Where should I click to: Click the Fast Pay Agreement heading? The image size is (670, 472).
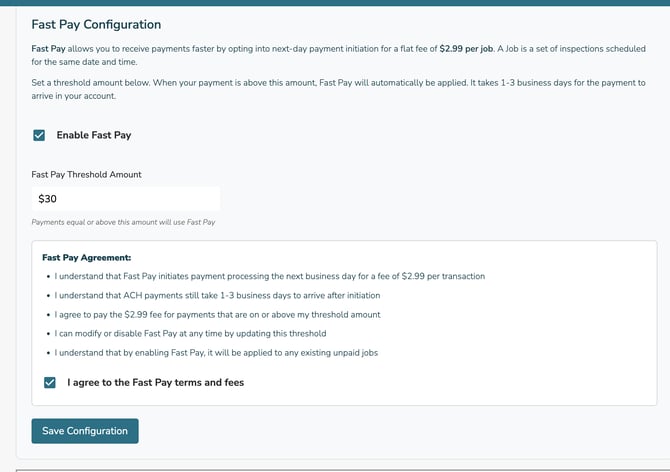coord(87,257)
